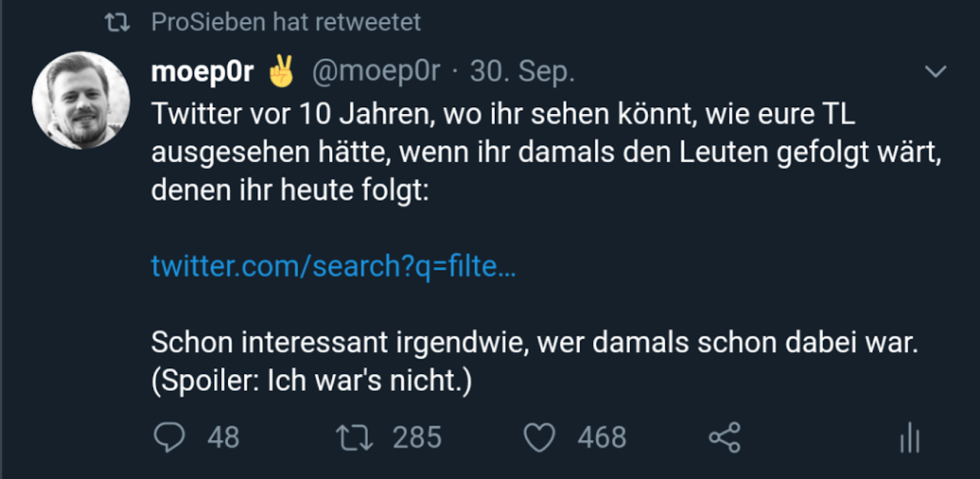This screenshot has height=479, width=980.
Task: Click the reply speech bubble icon
Action: [168, 438]
